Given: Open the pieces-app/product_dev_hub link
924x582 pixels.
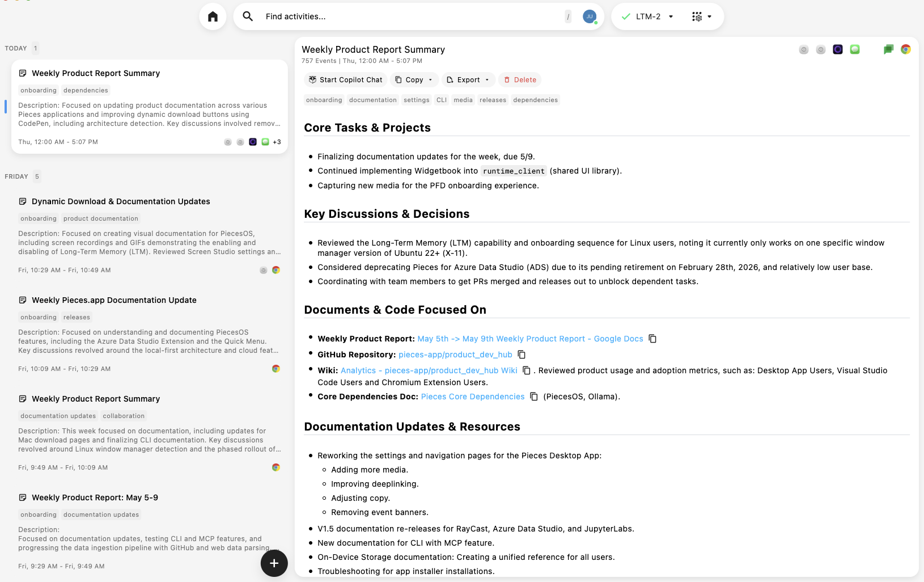Looking at the screenshot, I should click(455, 355).
